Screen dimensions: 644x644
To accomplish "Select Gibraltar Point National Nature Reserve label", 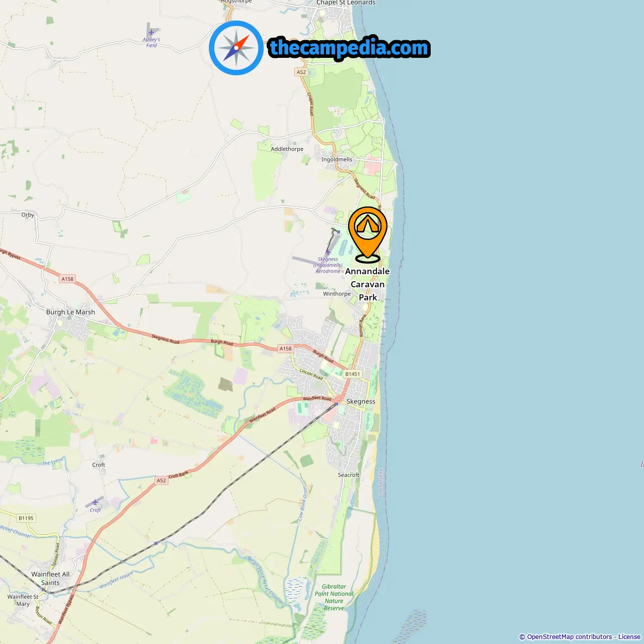I will [x=334, y=597].
